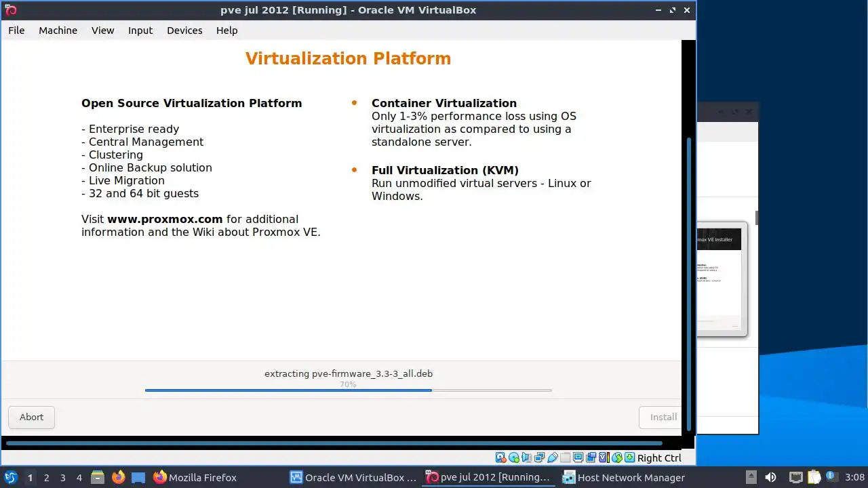The image size is (868, 488).
Task: Click the optical disc status icon
Action: 513,457
